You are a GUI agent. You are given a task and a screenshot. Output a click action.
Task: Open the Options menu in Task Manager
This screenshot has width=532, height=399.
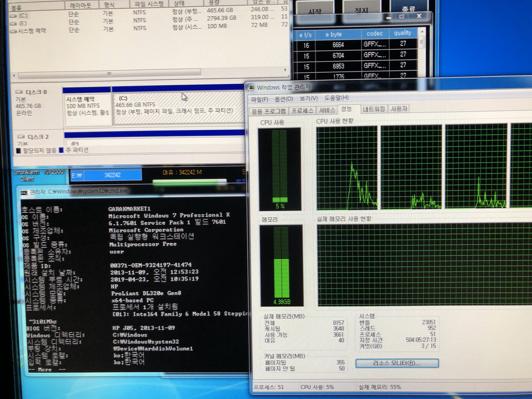click(x=283, y=99)
